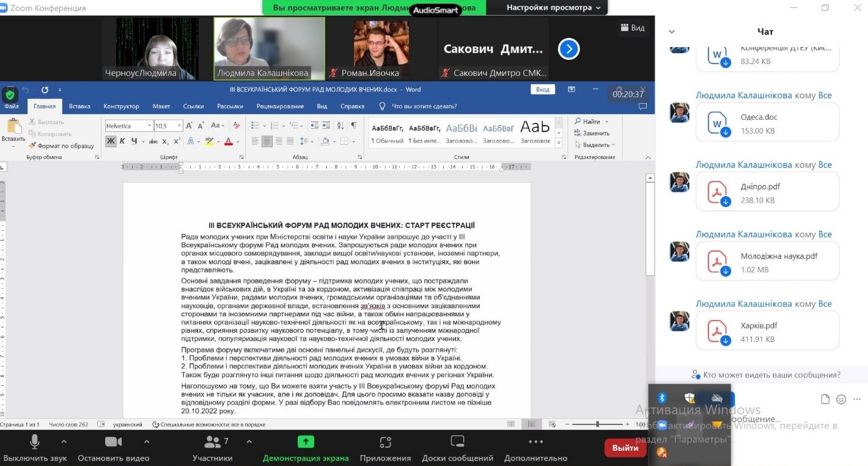Increase font size in shared Word

click(189, 125)
